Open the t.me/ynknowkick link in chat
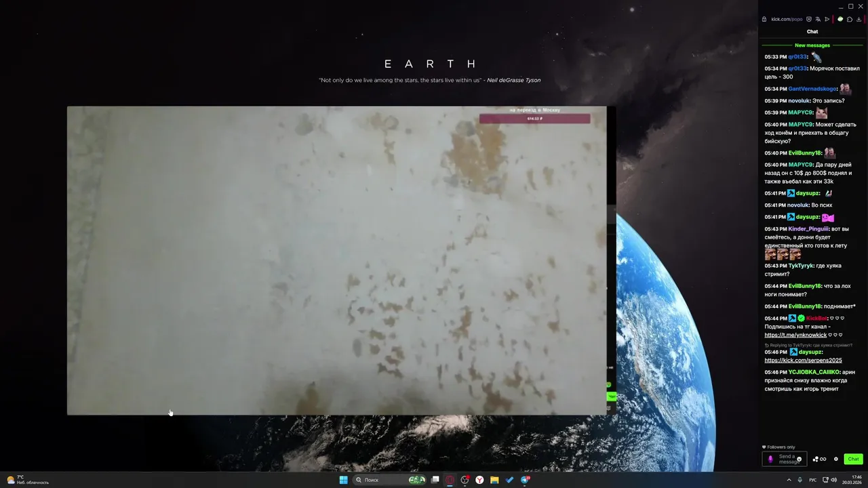Screen dimensions: 868x488 click(x=795, y=335)
